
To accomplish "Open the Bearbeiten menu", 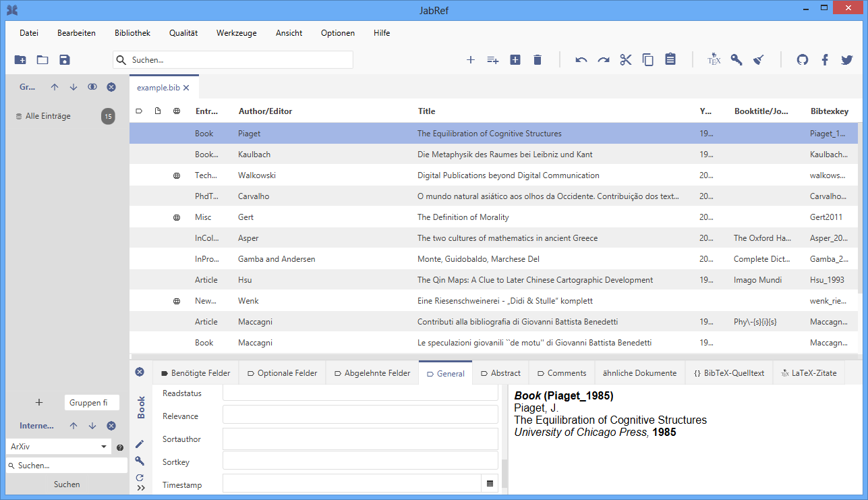I will (76, 33).
